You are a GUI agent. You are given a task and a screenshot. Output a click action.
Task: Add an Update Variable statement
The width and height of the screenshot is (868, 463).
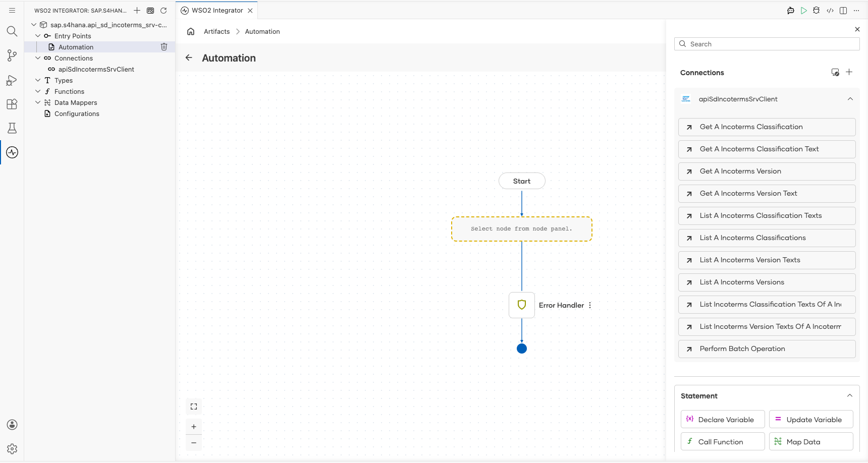point(811,419)
